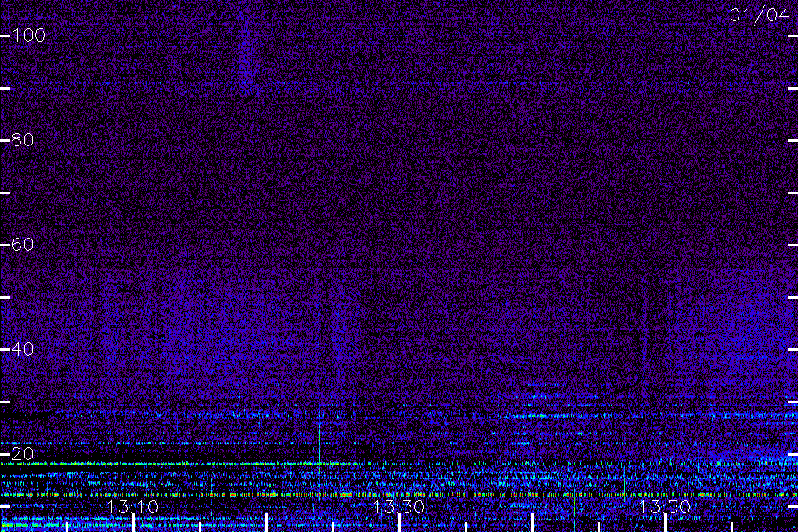Click the 20 frequency axis label
The image size is (798, 532).
(22, 454)
